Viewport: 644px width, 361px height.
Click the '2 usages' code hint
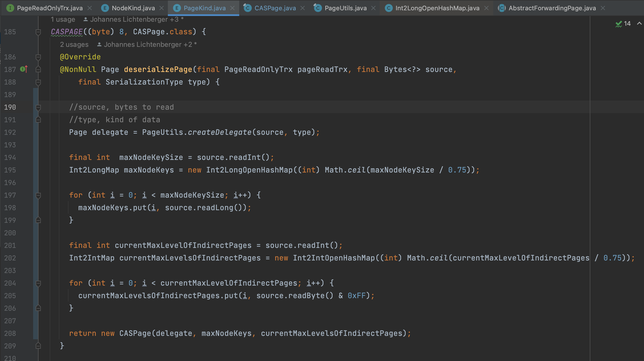[74, 45]
